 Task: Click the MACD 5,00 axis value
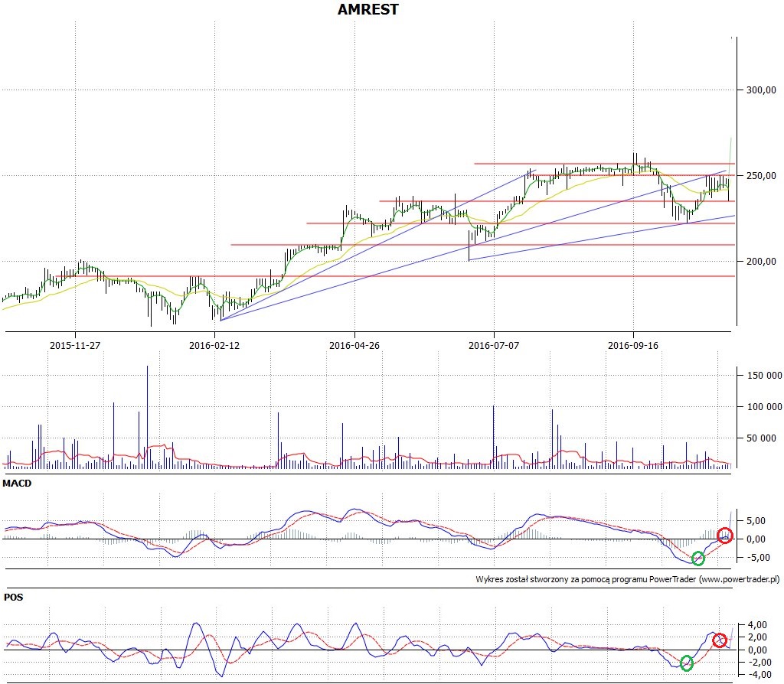click(756, 520)
